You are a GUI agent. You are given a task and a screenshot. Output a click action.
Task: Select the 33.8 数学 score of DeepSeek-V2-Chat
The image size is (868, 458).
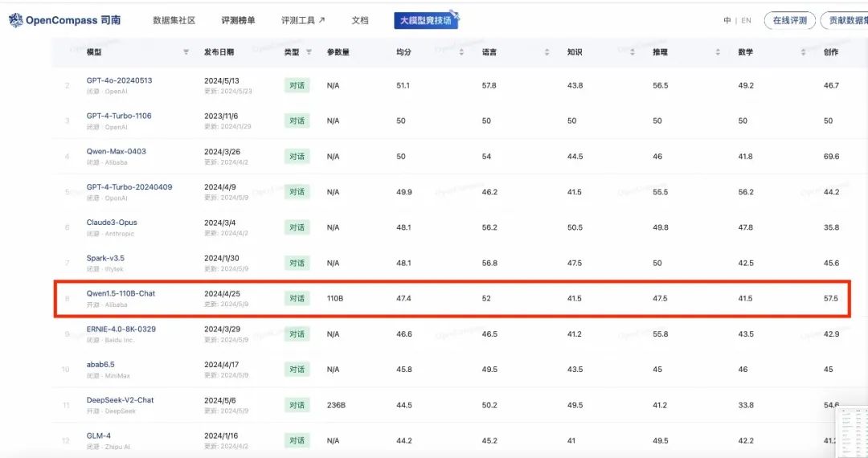[746, 406]
